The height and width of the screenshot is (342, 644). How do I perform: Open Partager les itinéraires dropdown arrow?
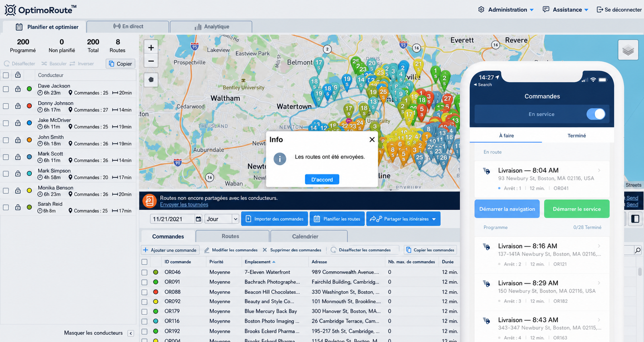[x=434, y=219]
